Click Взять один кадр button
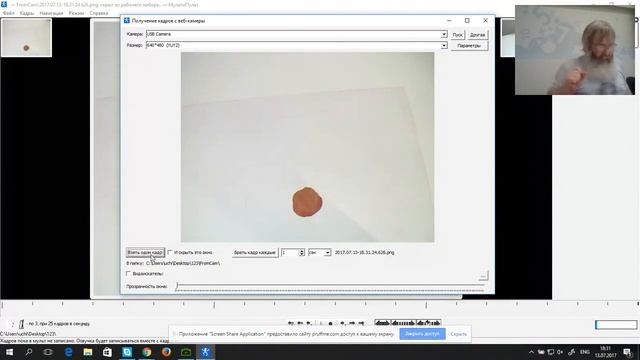 point(145,253)
